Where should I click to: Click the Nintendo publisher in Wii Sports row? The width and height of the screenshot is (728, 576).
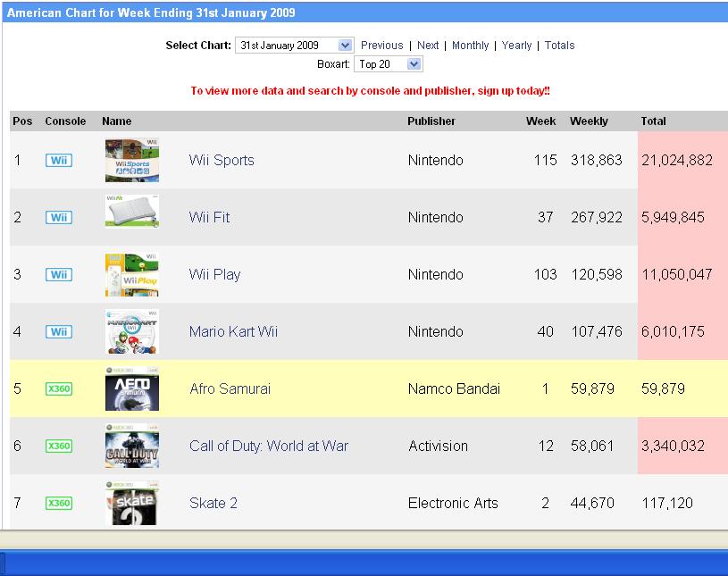pos(436,160)
